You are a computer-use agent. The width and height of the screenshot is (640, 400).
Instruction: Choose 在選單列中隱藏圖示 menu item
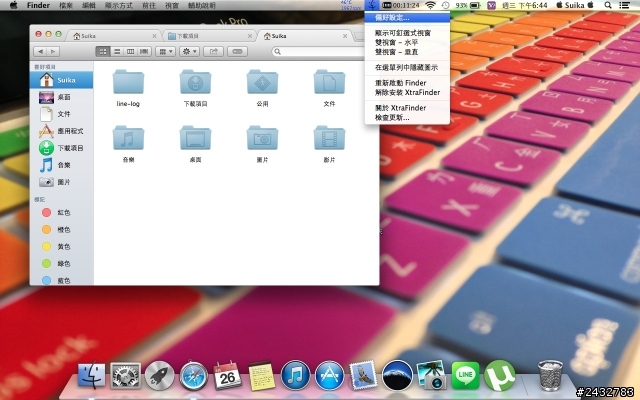407,67
